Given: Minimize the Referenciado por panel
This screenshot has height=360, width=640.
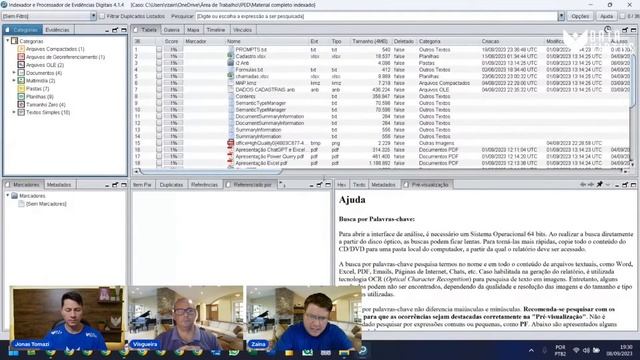Looking at the screenshot, I should (x=311, y=185).
